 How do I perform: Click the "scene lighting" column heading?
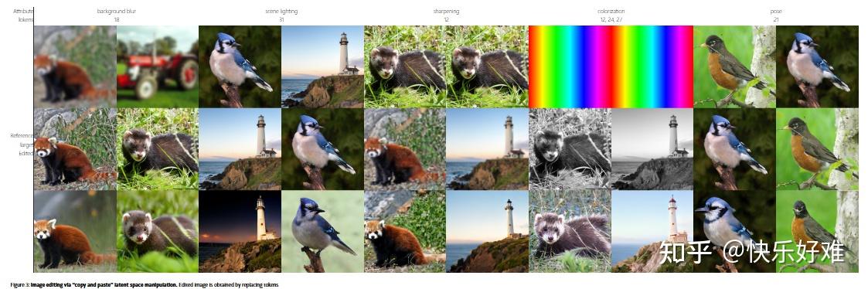tap(281, 11)
